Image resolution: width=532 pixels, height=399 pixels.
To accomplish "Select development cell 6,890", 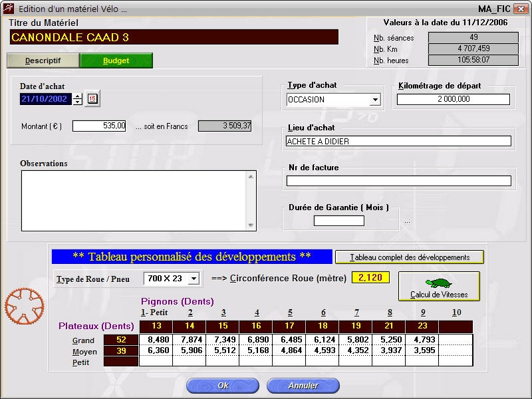I will 255,340.
